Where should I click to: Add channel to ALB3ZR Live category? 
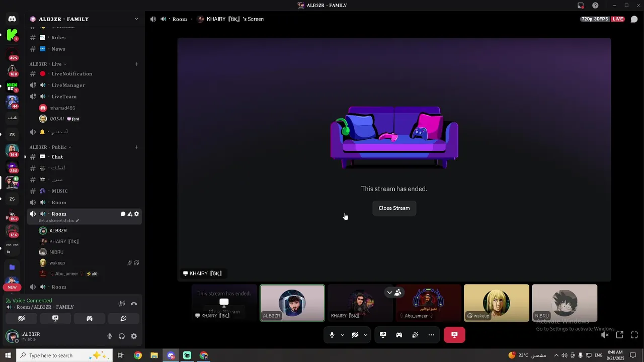(136, 64)
